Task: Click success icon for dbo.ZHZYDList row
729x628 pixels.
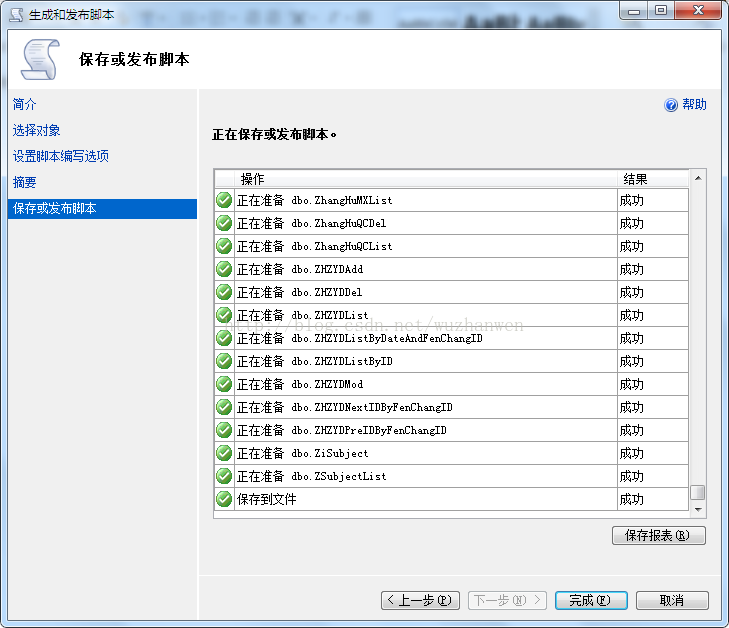Action: pyautogui.click(x=224, y=315)
